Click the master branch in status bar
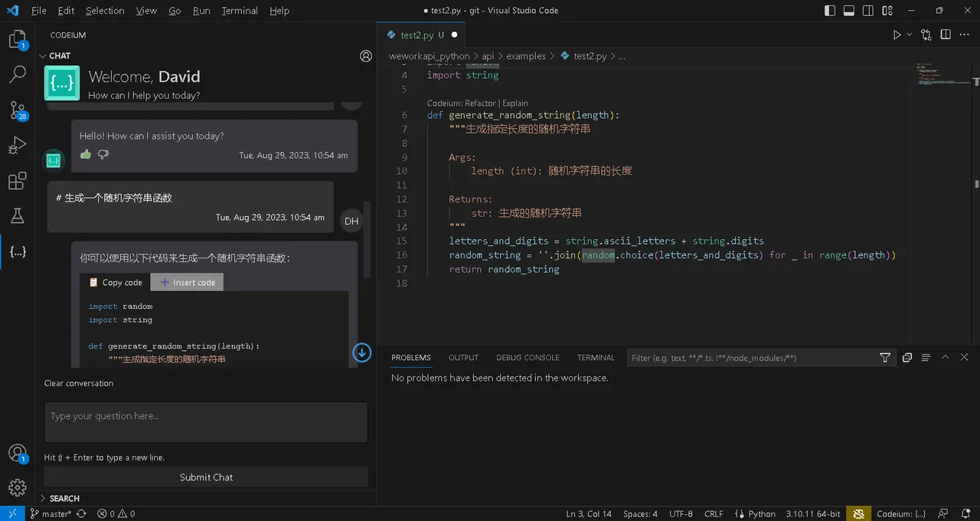 pyautogui.click(x=51, y=514)
